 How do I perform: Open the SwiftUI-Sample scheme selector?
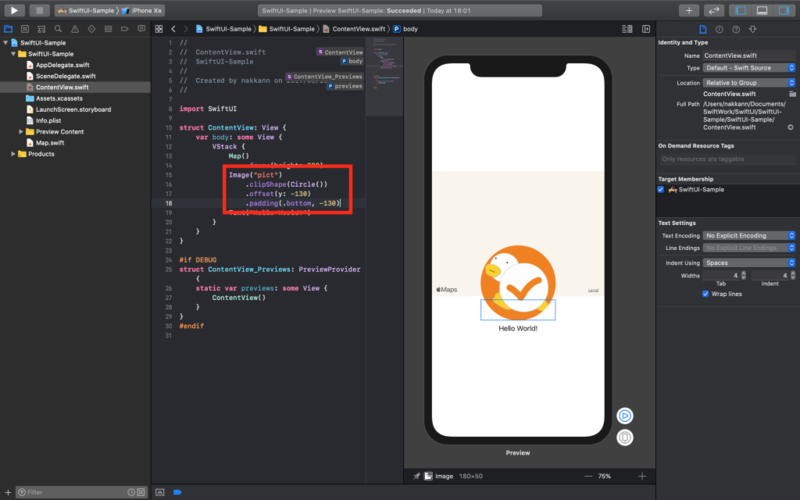(87, 10)
